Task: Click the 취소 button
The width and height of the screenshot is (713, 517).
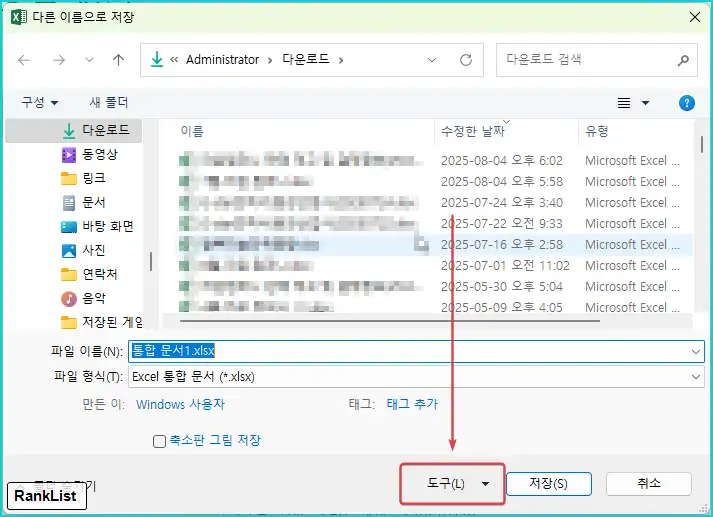Action: tap(648, 484)
